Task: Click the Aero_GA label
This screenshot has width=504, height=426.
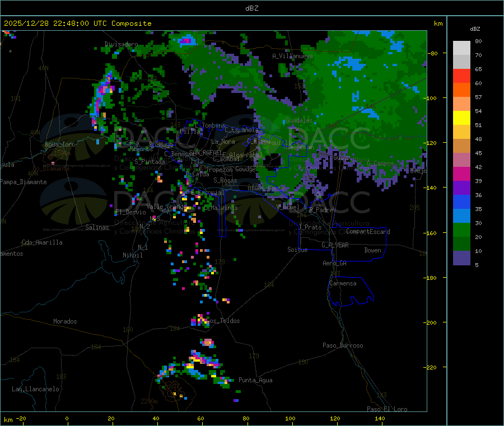Action: [335, 264]
